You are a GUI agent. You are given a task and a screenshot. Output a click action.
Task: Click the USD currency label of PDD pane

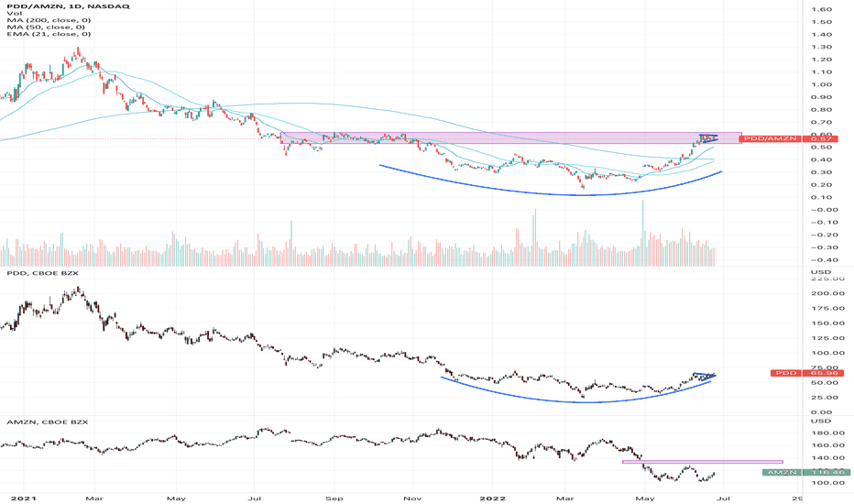pos(821,272)
